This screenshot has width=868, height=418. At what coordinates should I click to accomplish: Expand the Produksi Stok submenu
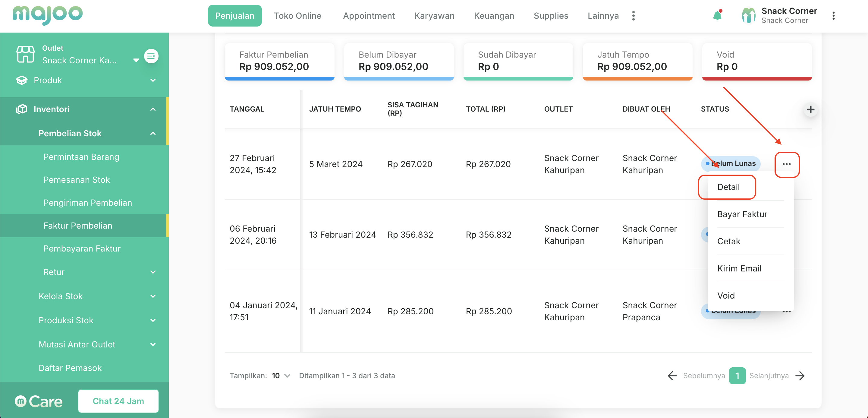click(x=153, y=320)
